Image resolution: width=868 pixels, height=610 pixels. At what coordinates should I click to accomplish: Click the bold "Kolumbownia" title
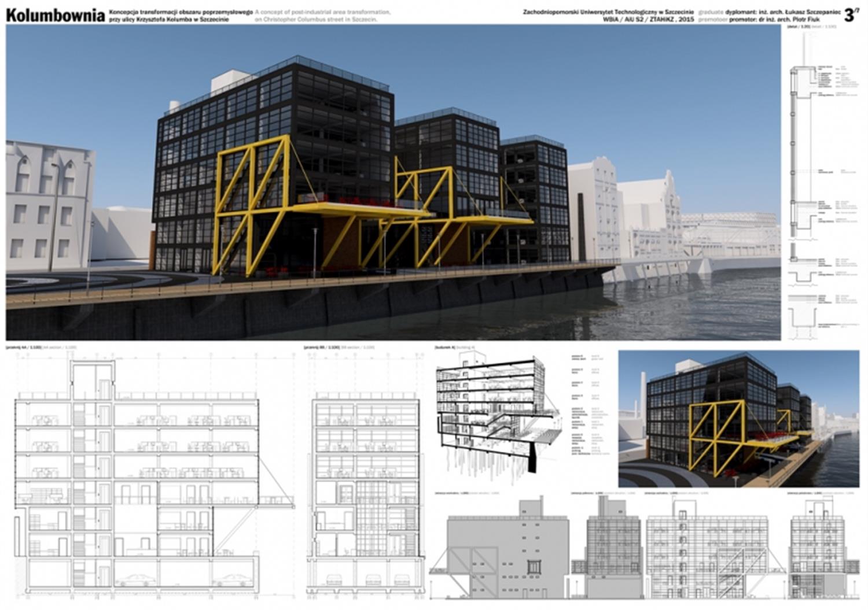[56, 15]
